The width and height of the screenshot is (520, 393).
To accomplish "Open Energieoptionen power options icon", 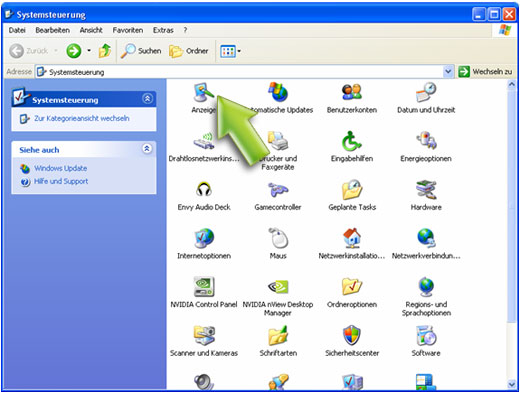I will tap(426, 141).
